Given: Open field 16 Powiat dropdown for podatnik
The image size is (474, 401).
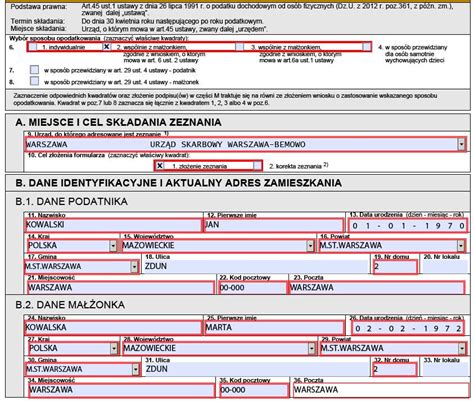Looking at the screenshot, I should 461,246.
